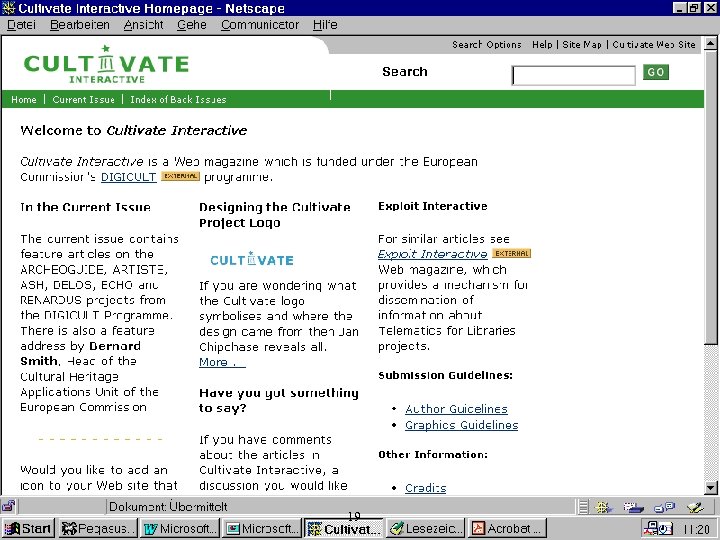Click the Search input field

574,75
